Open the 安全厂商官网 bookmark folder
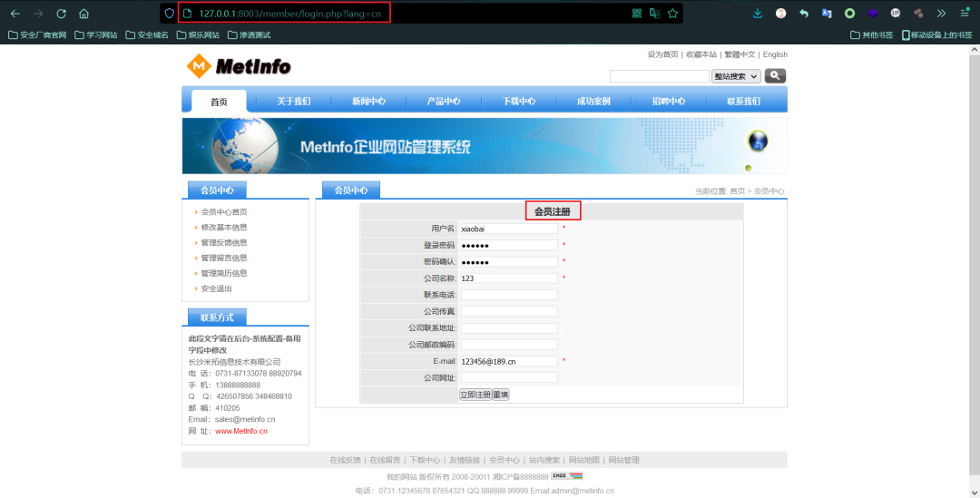This screenshot has height=498, width=980. [x=37, y=35]
